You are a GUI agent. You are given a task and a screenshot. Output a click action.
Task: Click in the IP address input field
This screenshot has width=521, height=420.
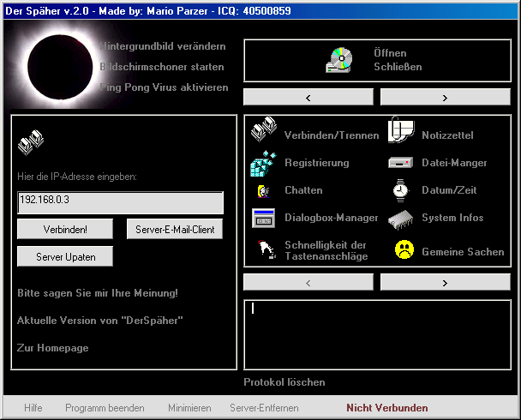[120, 203]
